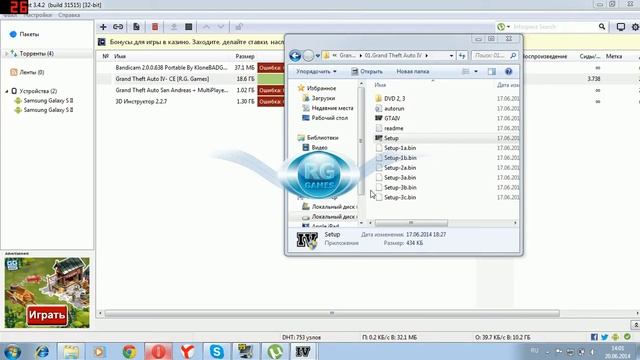Screen dimensions: 640x360
Task: Click the Twitter icon in status bar
Action: click(604, 337)
